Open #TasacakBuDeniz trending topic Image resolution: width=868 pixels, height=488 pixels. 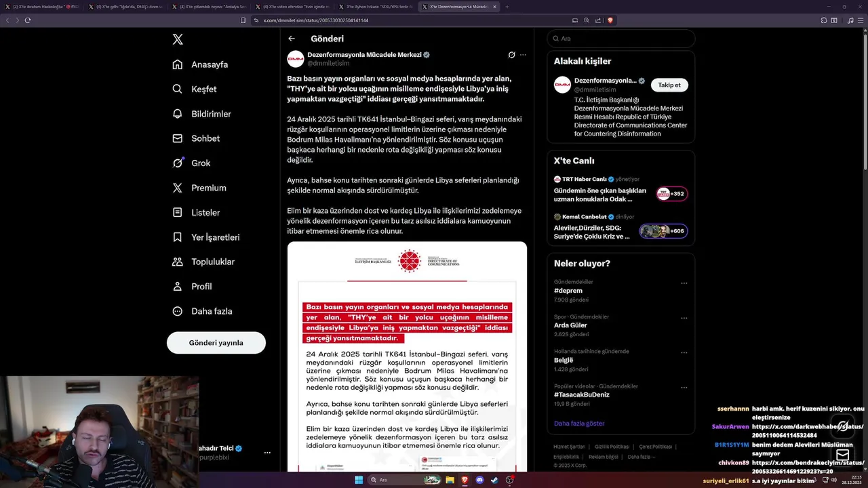click(x=581, y=394)
